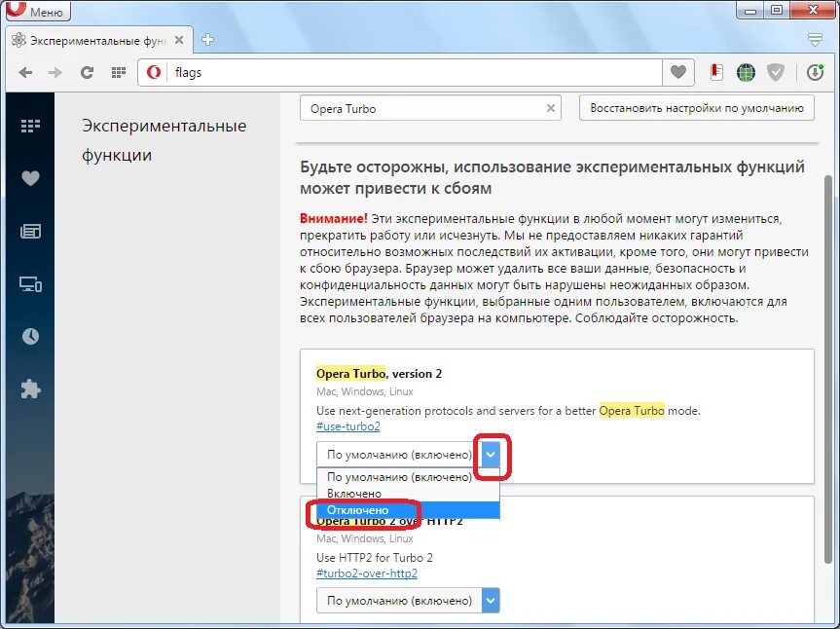Open Speed Dial grid in toolbar
Image resolution: width=840 pixels, height=629 pixels.
click(x=119, y=72)
